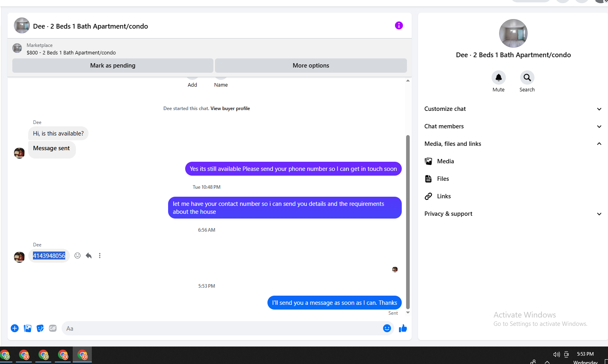Mute the conversation with bell icon
The height and width of the screenshot is (364, 608).
[498, 77]
